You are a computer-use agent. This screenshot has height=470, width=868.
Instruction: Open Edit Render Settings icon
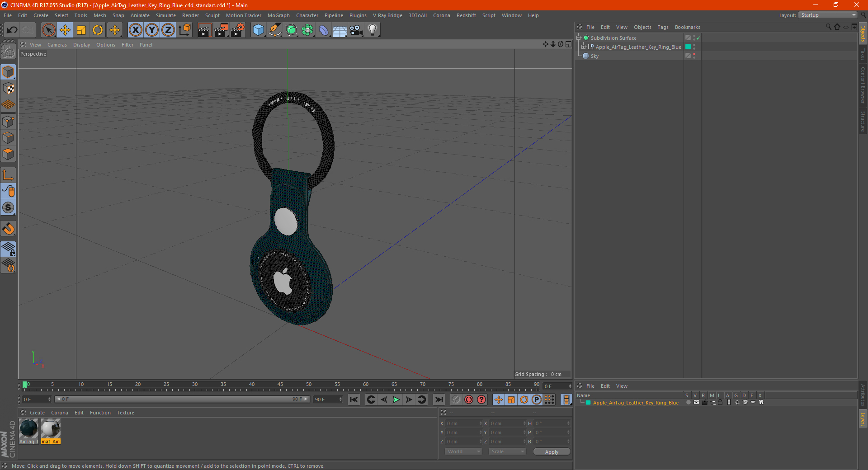coord(238,30)
